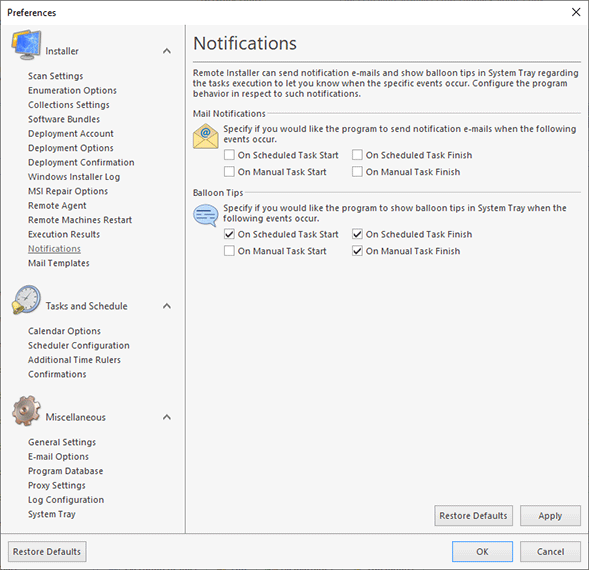Close the Preferences window
This screenshot has width=589, height=570.
click(576, 12)
